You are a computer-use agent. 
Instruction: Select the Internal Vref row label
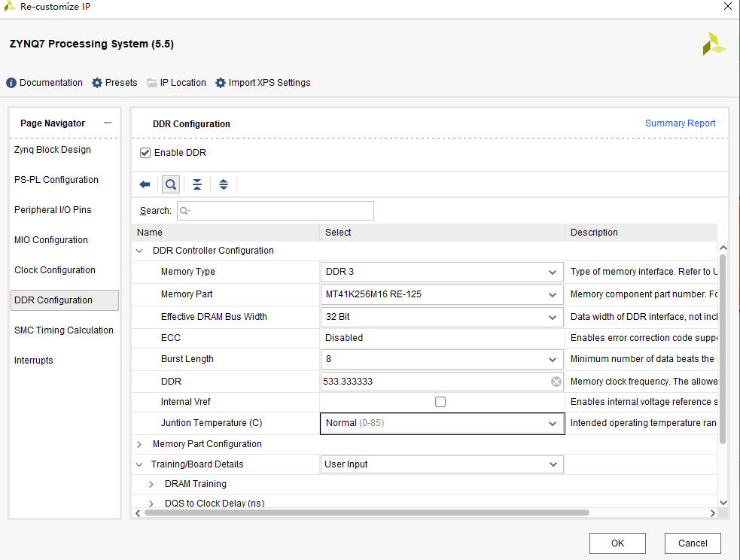pyautogui.click(x=185, y=402)
